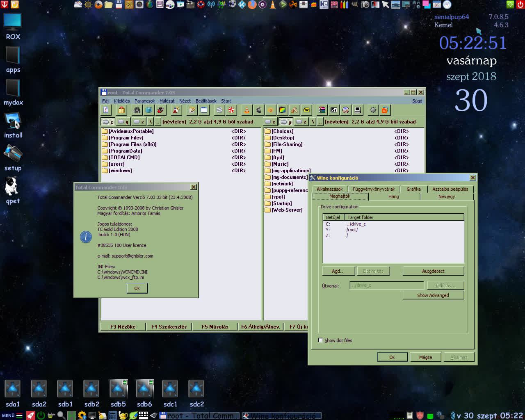Select the [TOTALCMD] folder in left panel
The width and height of the screenshot is (525, 420).
(180, 157)
